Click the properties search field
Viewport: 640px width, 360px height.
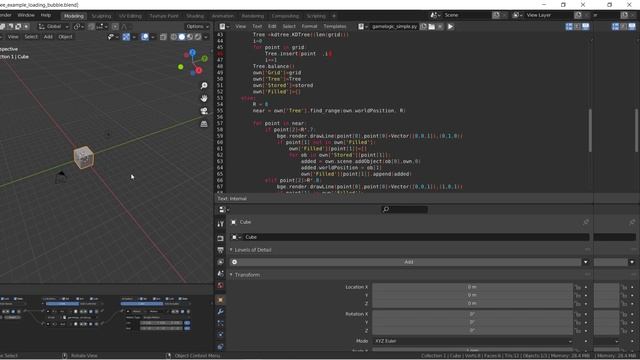(x=404, y=209)
